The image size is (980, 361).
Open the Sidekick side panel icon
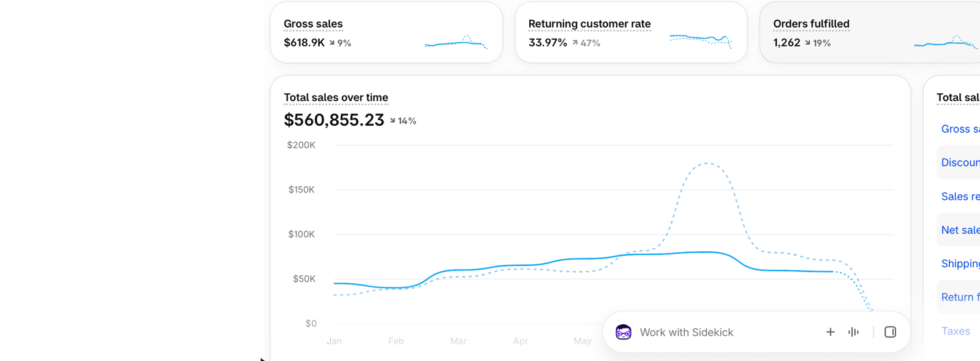[890, 332]
